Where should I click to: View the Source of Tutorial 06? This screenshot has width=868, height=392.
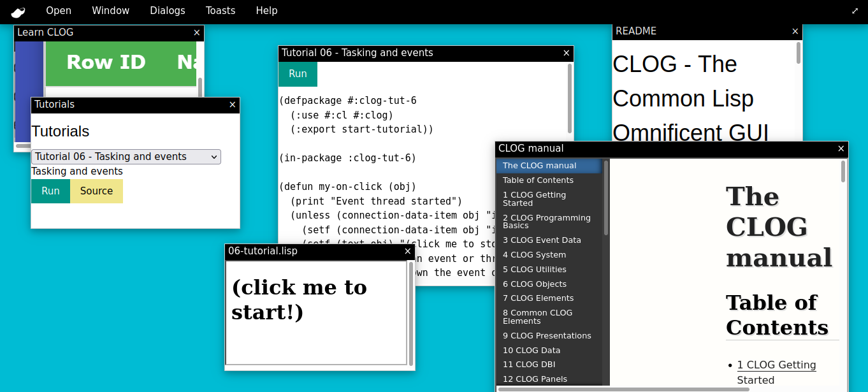(96, 191)
